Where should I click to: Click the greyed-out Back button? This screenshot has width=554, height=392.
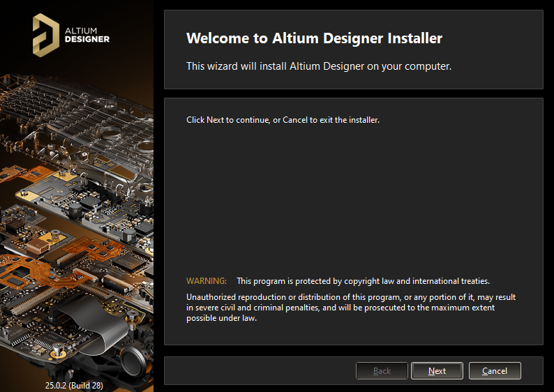click(382, 371)
